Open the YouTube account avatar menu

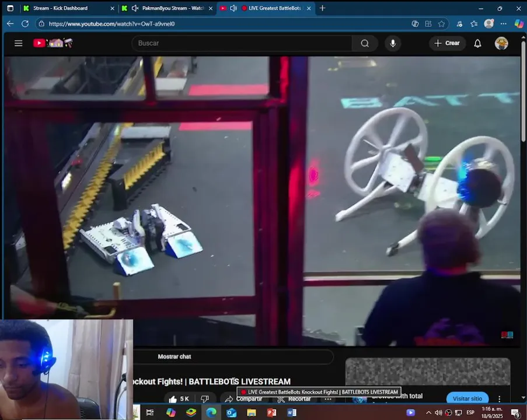point(501,43)
